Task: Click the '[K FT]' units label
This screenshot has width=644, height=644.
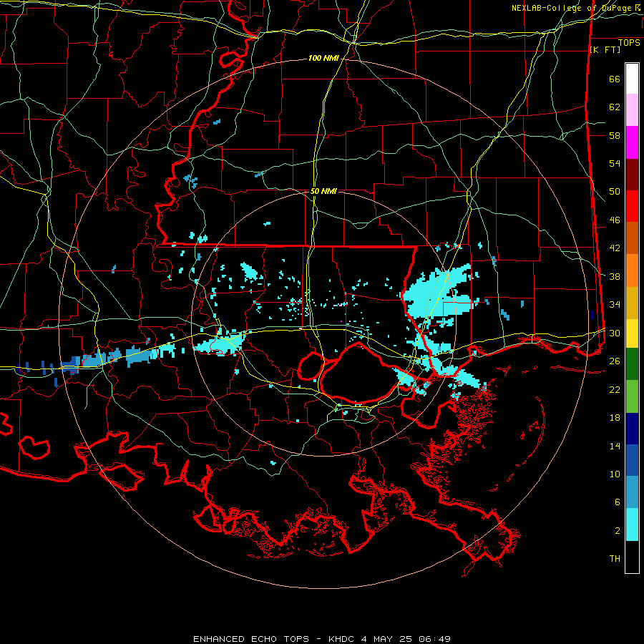Action: (x=605, y=50)
